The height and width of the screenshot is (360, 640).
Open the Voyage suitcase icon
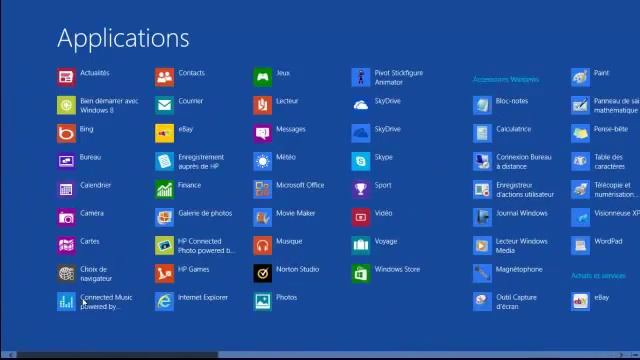pyautogui.click(x=361, y=245)
